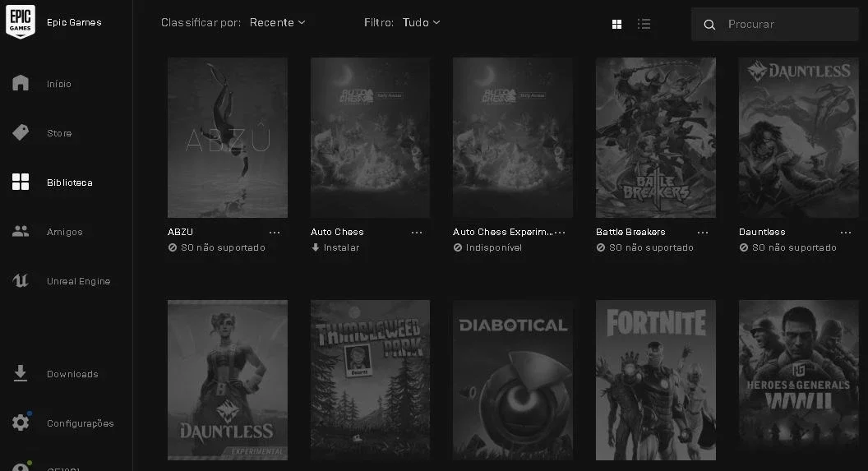Click Instalar under Auto Chess

tap(342, 247)
